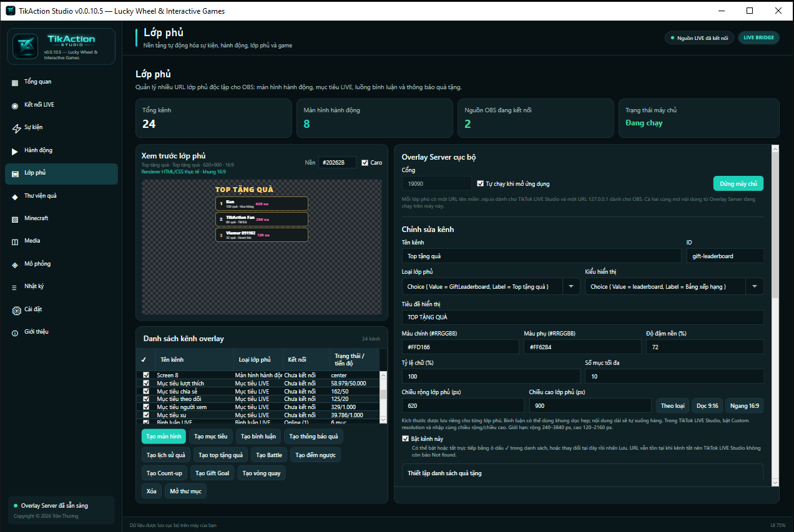Toggle Tự chạy khi mở ứng dụng checkbox
Image resolution: width=794 pixels, height=532 pixels.
(480, 183)
